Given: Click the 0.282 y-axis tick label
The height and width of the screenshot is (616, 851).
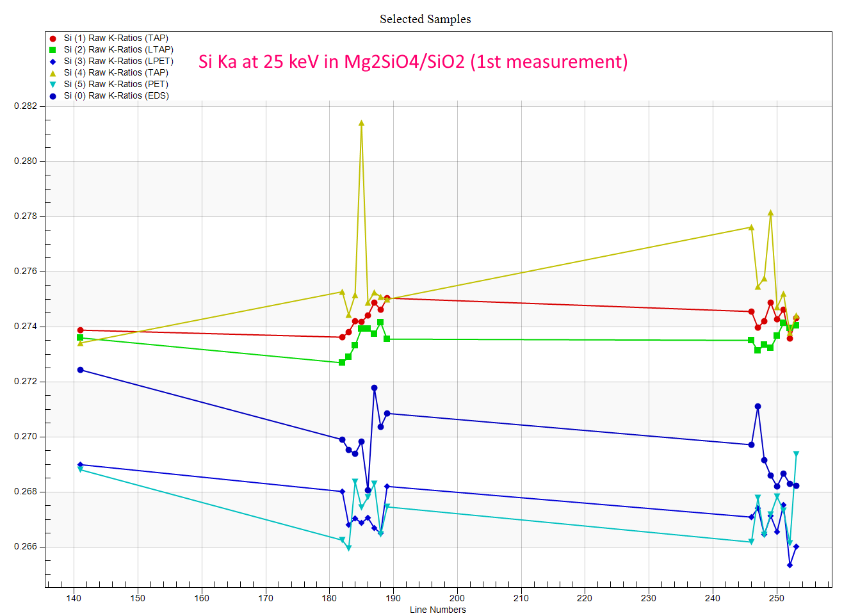Looking at the screenshot, I should click(x=26, y=106).
